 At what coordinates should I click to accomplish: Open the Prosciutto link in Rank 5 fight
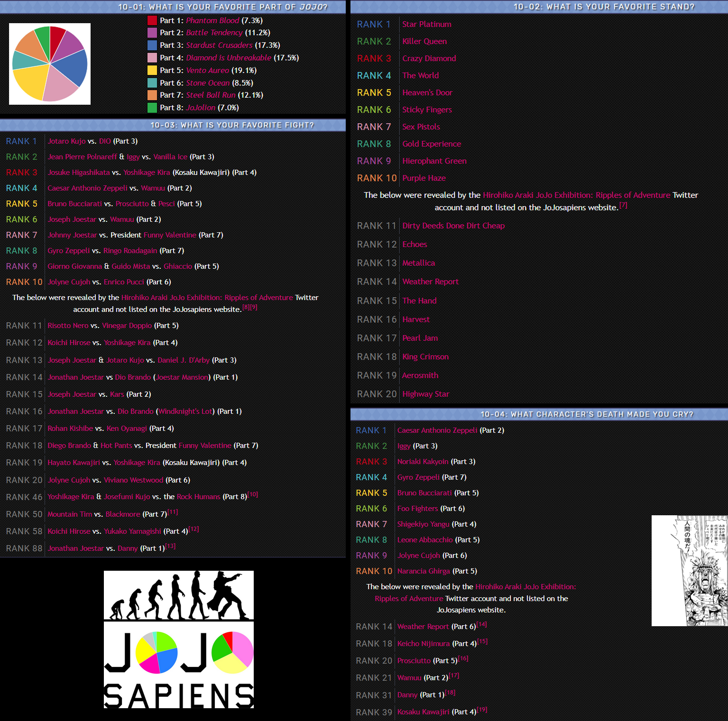132,204
